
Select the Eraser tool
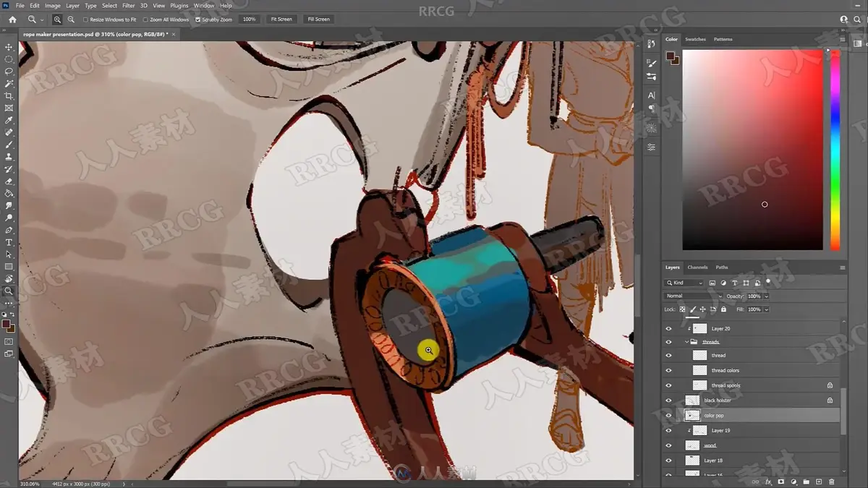click(x=9, y=181)
